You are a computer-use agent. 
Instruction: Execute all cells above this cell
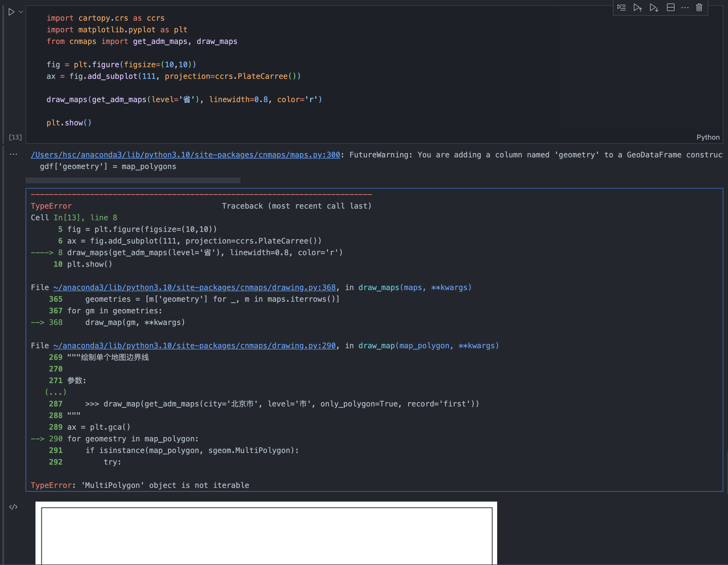click(638, 7)
